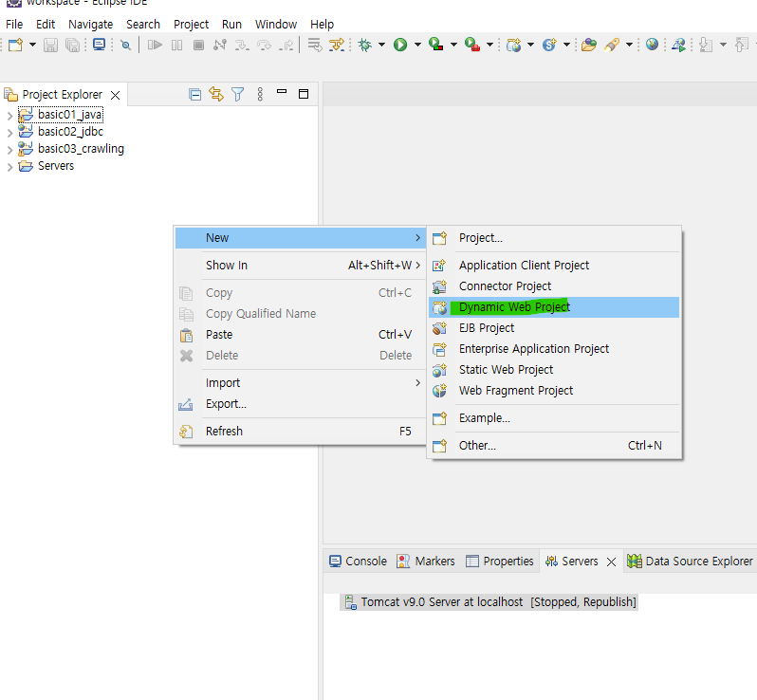Choose Dynamic Web Project from New submenu
Viewport: 757px width, 700px height.
(554, 307)
